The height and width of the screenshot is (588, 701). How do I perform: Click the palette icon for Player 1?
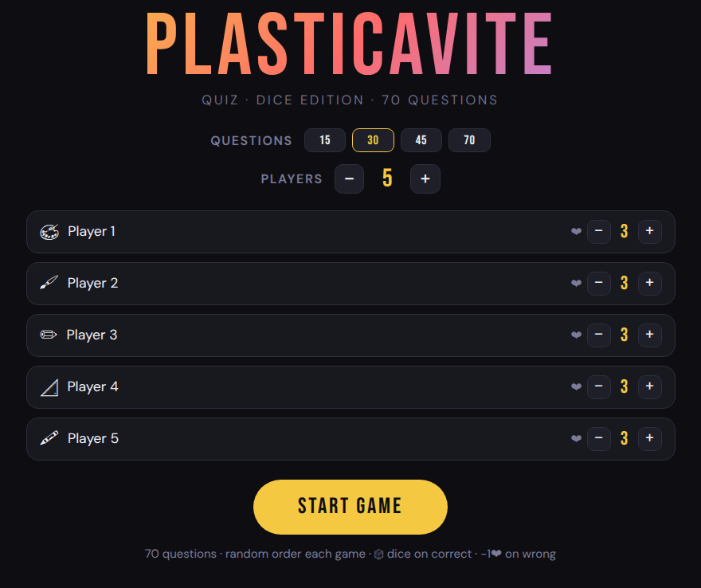pyautogui.click(x=49, y=232)
